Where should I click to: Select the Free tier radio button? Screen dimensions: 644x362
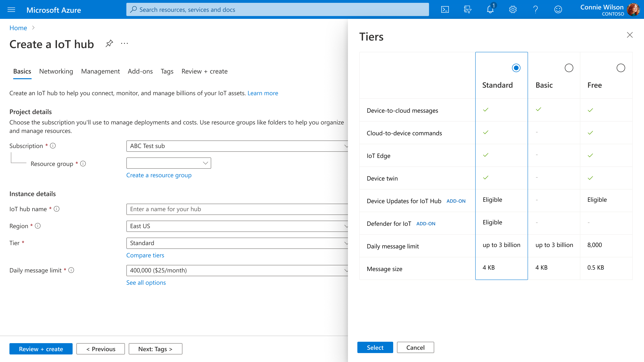point(620,68)
